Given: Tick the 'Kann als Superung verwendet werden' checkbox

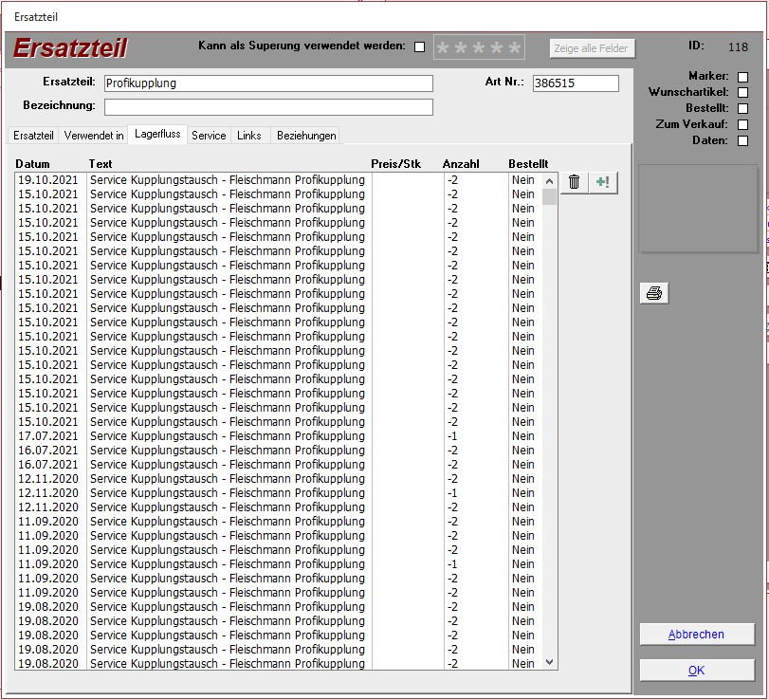Looking at the screenshot, I should 419,47.
